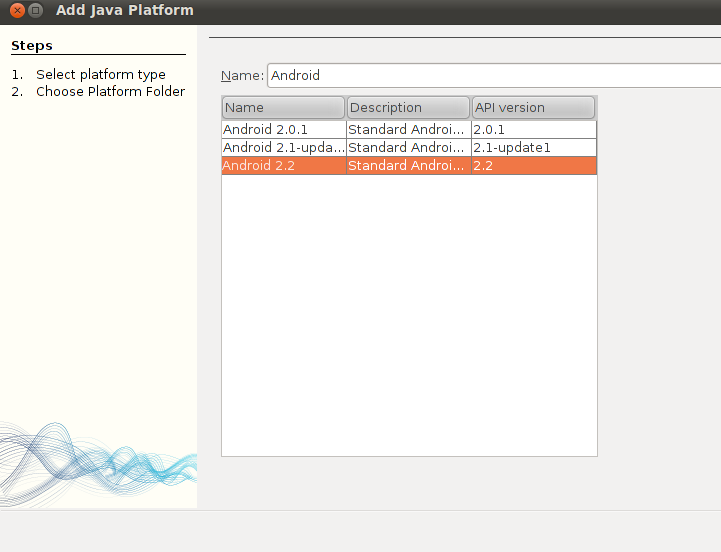Close the Add Java Platform dialog
Viewport: 721px width, 552px height.
click(17, 10)
